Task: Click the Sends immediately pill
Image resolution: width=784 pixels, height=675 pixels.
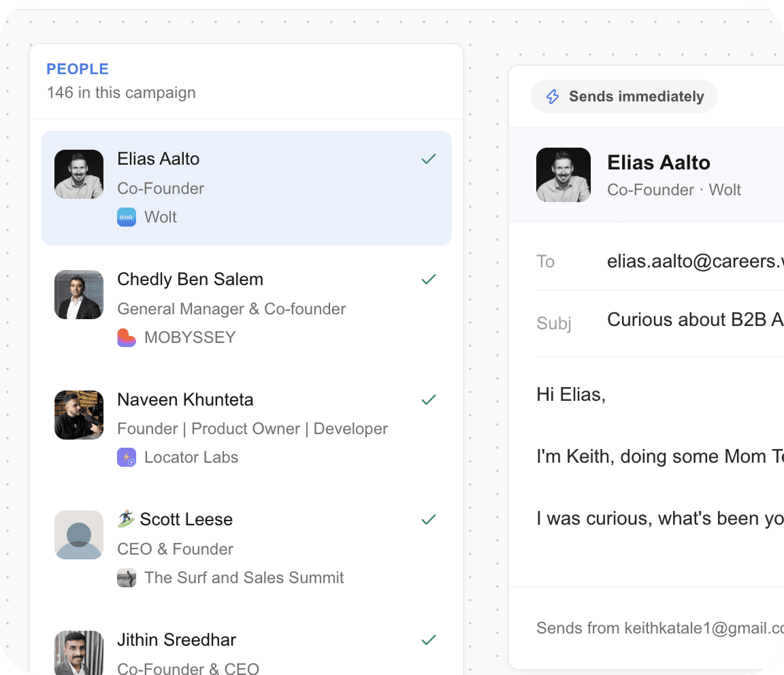Action: (624, 97)
